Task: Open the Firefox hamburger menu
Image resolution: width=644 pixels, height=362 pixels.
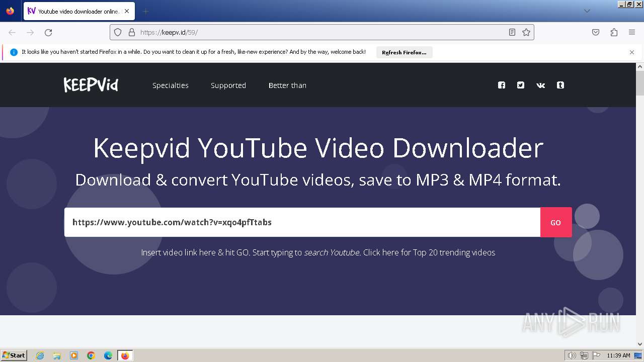Action: coord(632,32)
